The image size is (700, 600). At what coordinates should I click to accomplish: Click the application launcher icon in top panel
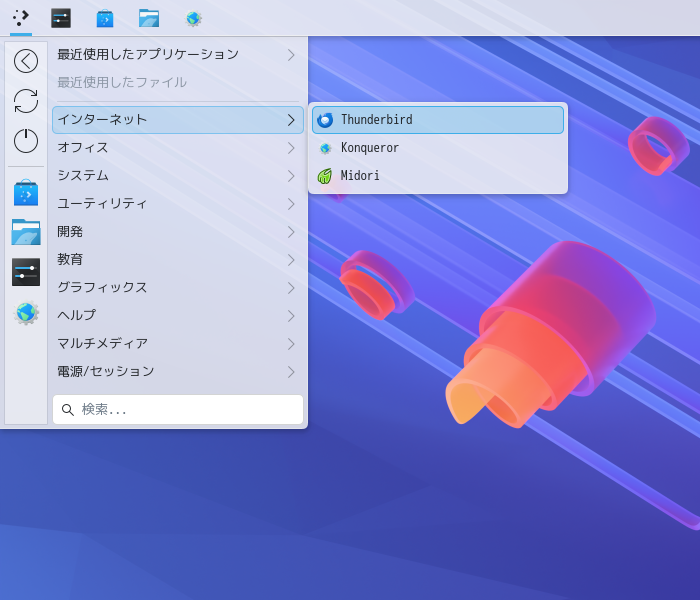[x=21, y=18]
